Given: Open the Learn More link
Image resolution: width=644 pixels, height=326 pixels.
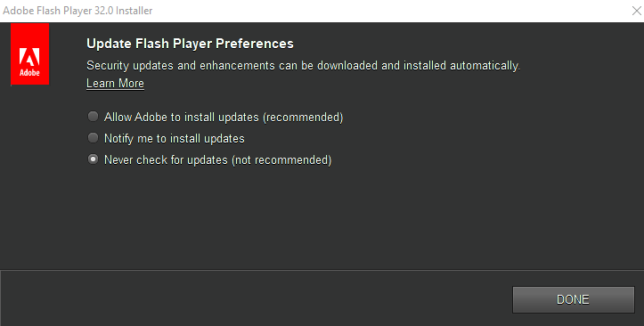Looking at the screenshot, I should click(x=115, y=84).
